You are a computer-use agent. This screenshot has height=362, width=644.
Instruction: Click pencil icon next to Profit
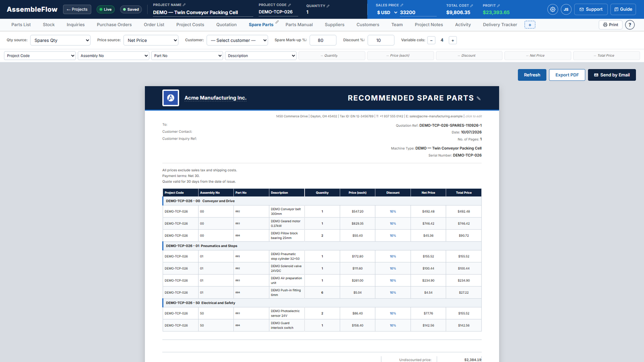point(498,6)
